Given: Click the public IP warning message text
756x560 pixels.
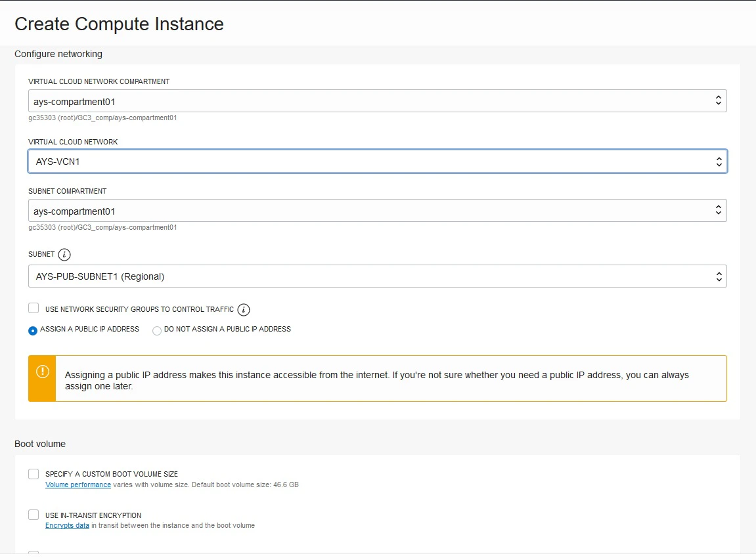Looking at the screenshot, I should pos(376,381).
